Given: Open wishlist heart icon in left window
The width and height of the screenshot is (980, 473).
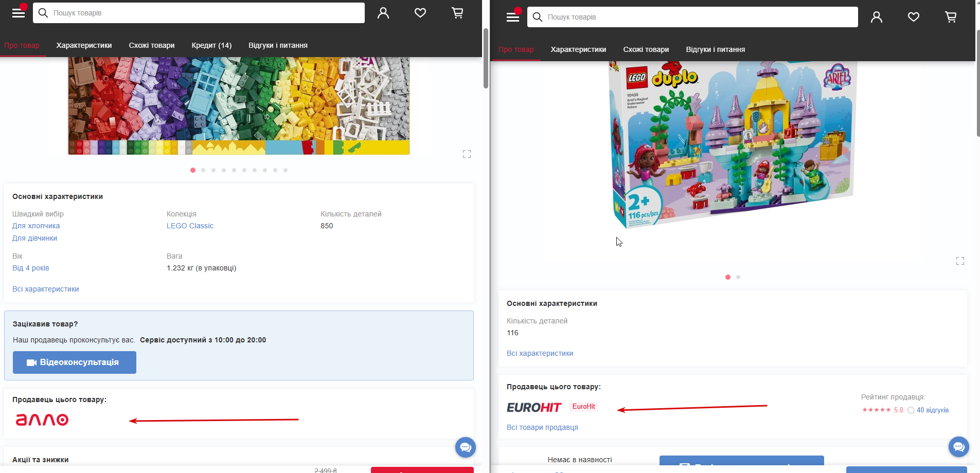Looking at the screenshot, I should (420, 13).
